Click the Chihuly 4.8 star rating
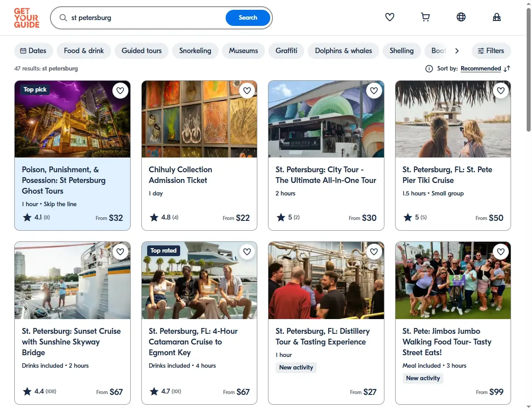This screenshot has width=532, height=411. coord(164,217)
